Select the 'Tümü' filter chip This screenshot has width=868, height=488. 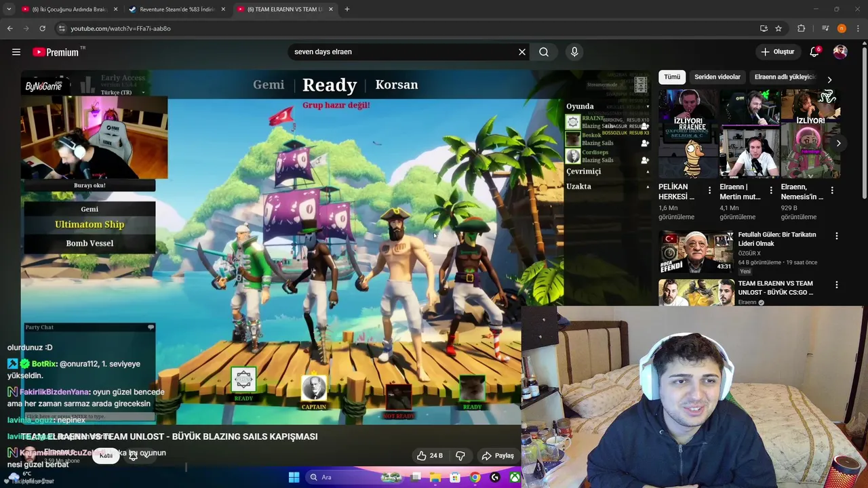tap(672, 77)
